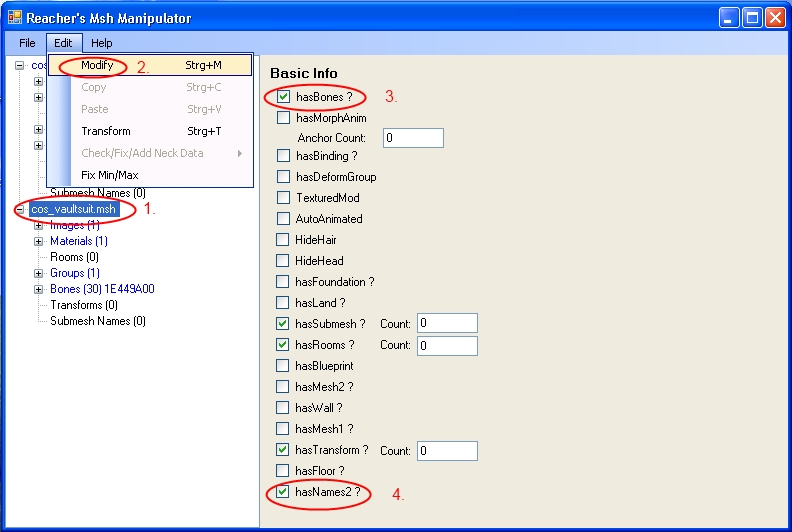Click the app icon in title bar

[14, 17]
